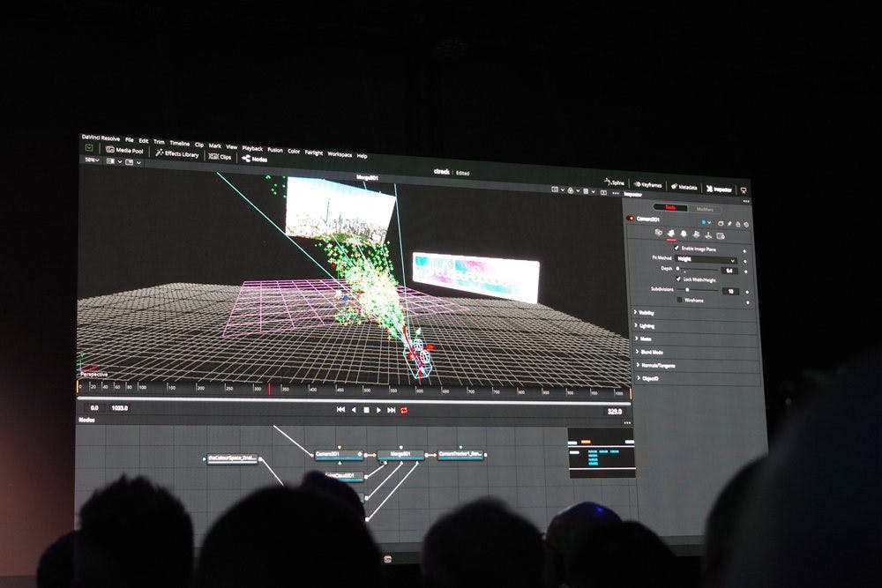Switch to the Modifiers tab

click(706, 209)
